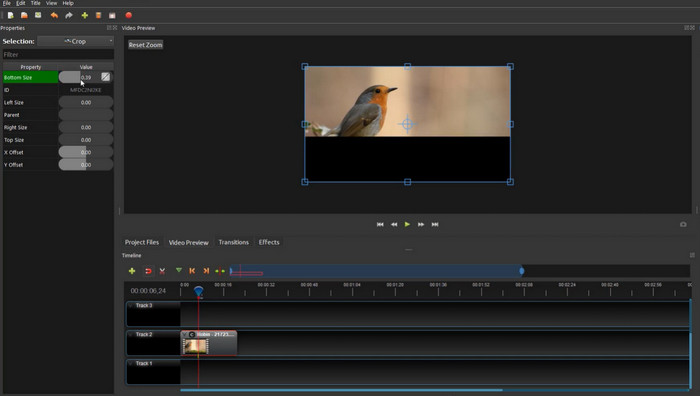
Task: Close the Video Preview panel
Action: 692,28
